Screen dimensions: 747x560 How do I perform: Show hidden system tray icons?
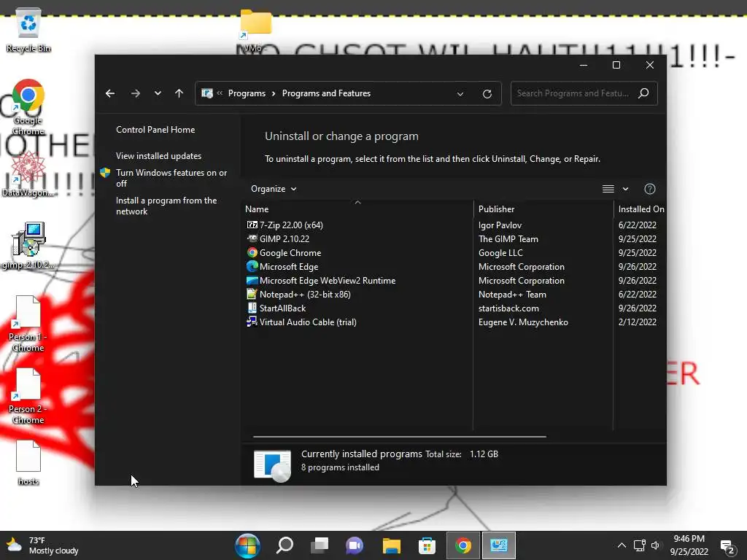[x=622, y=545]
